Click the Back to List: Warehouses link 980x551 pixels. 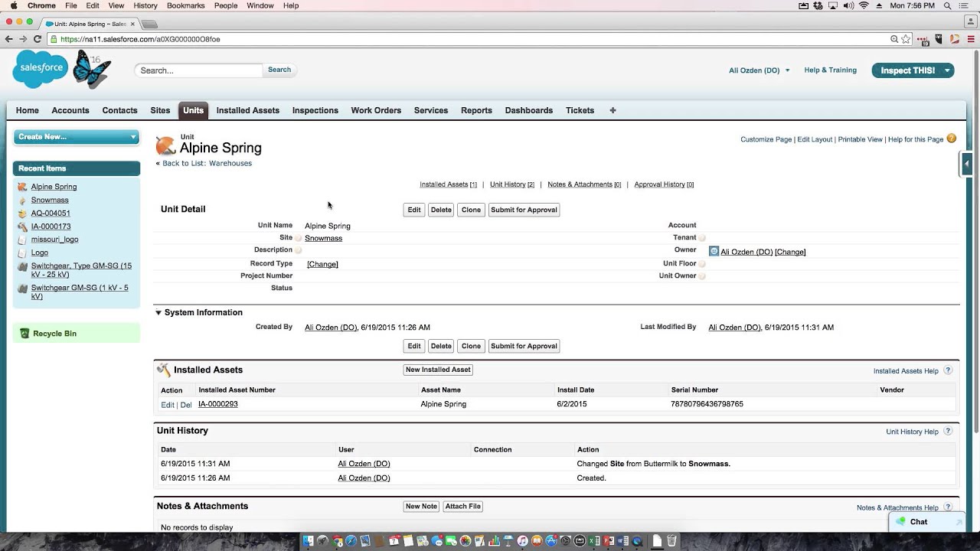click(x=207, y=163)
